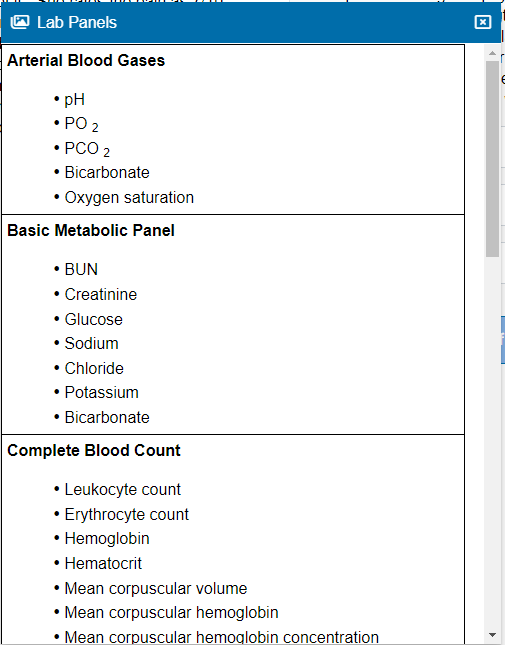Click the Potassium list item
The image size is (505, 645).
(x=102, y=392)
